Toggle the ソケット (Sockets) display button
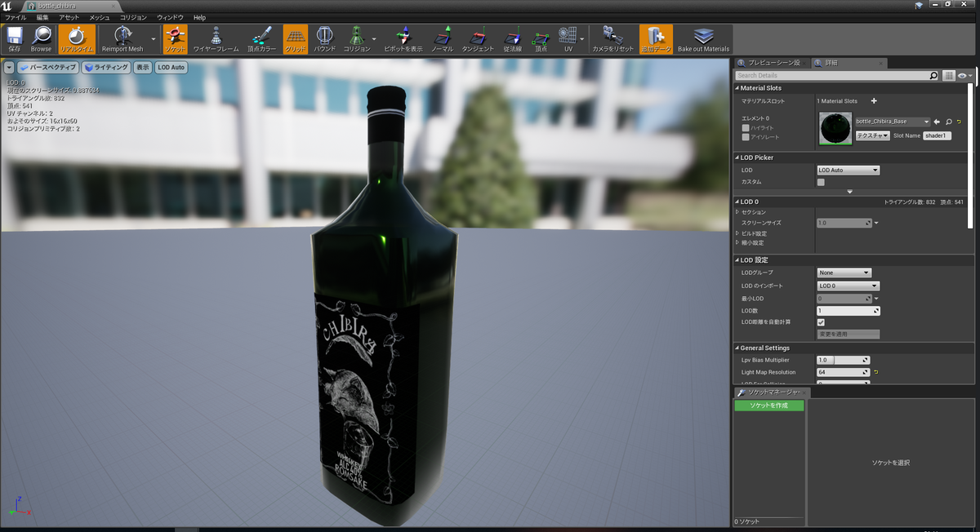Viewport: 980px width, 532px height. click(x=175, y=38)
